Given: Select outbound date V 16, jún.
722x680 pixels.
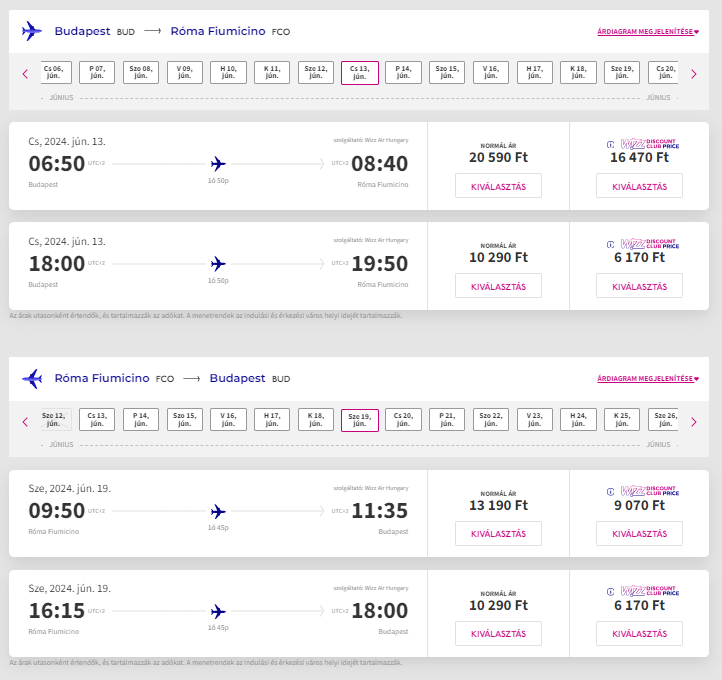Looking at the screenshot, I should 491,72.
